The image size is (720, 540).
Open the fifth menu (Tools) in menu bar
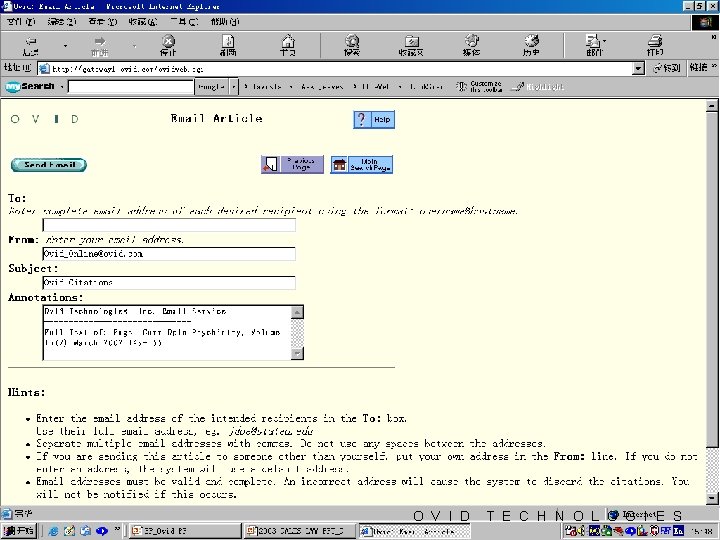pyautogui.click(x=184, y=22)
